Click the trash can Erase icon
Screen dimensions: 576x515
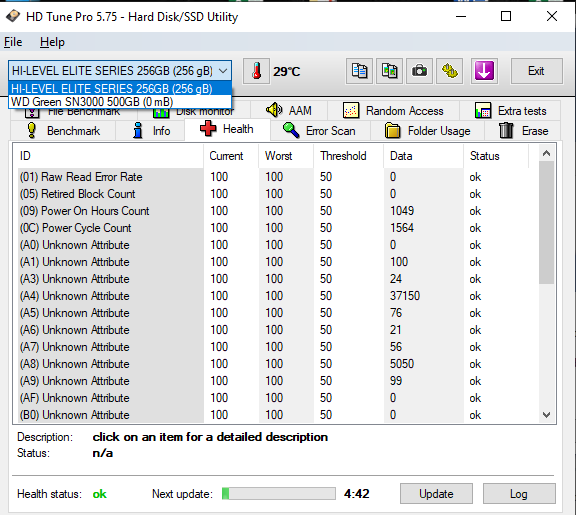[506, 130]
